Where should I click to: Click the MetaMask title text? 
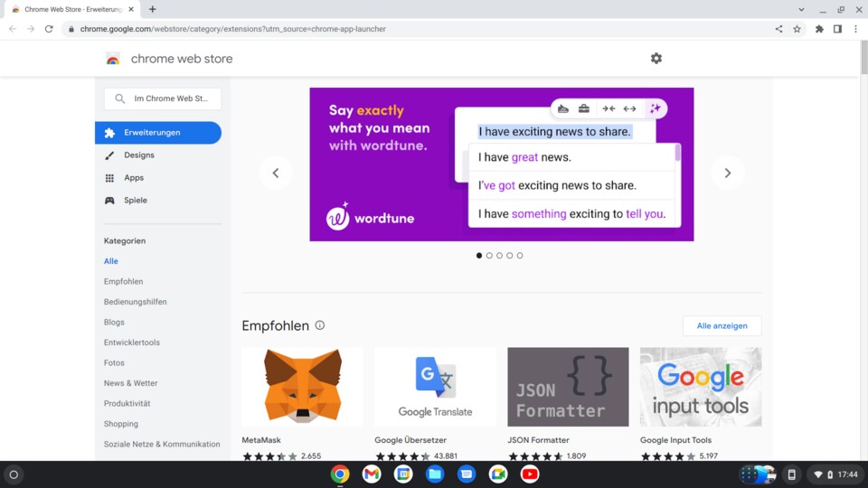[x=261, y=440]
